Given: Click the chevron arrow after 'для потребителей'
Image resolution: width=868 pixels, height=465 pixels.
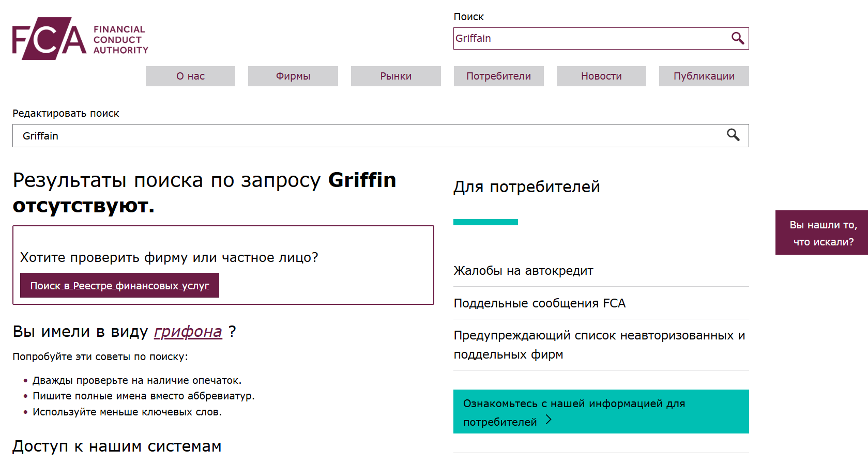Looking at the screenshot, I should click(x=549, y=421).
